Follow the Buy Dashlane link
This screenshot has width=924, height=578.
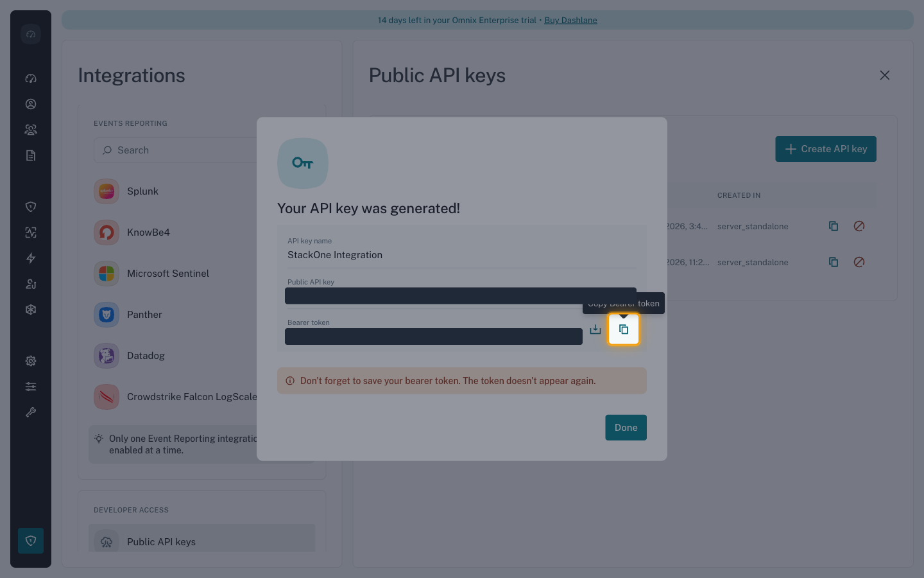coord(570,20)
